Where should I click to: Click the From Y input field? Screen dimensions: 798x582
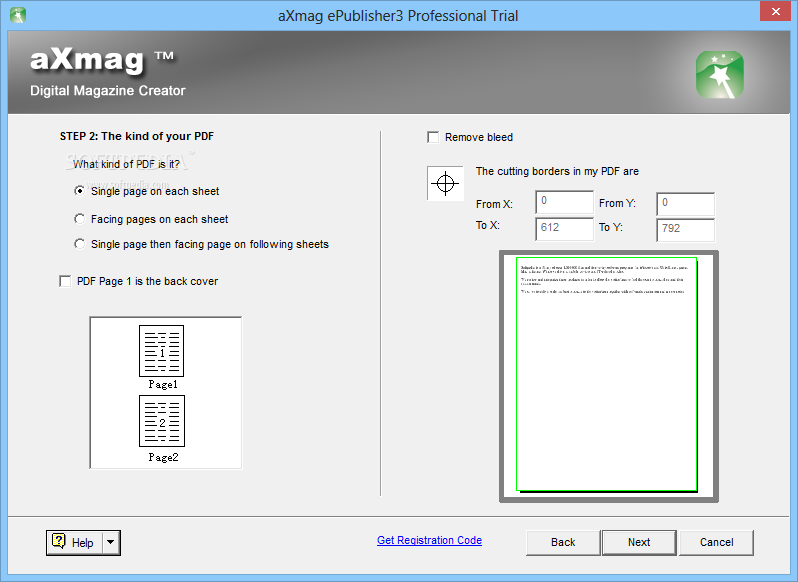coord(686,203)
